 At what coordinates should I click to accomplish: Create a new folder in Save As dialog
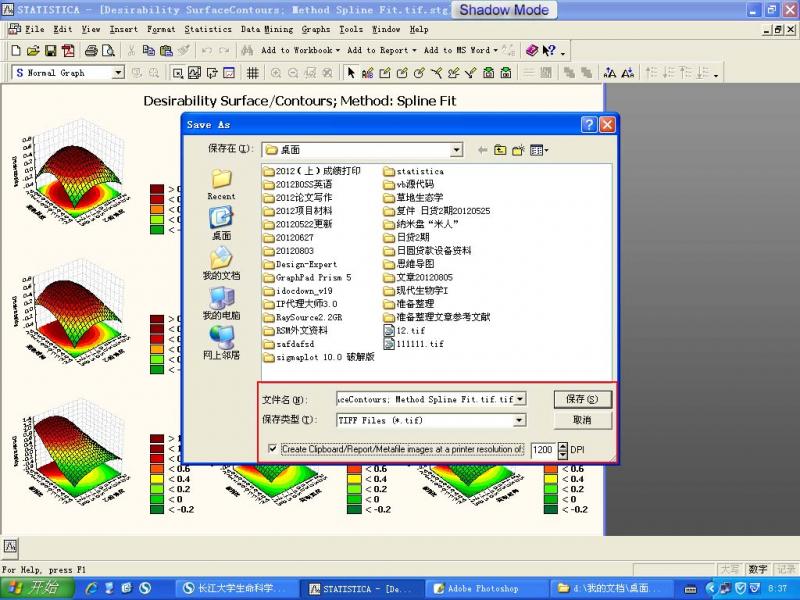pos(518,150)
